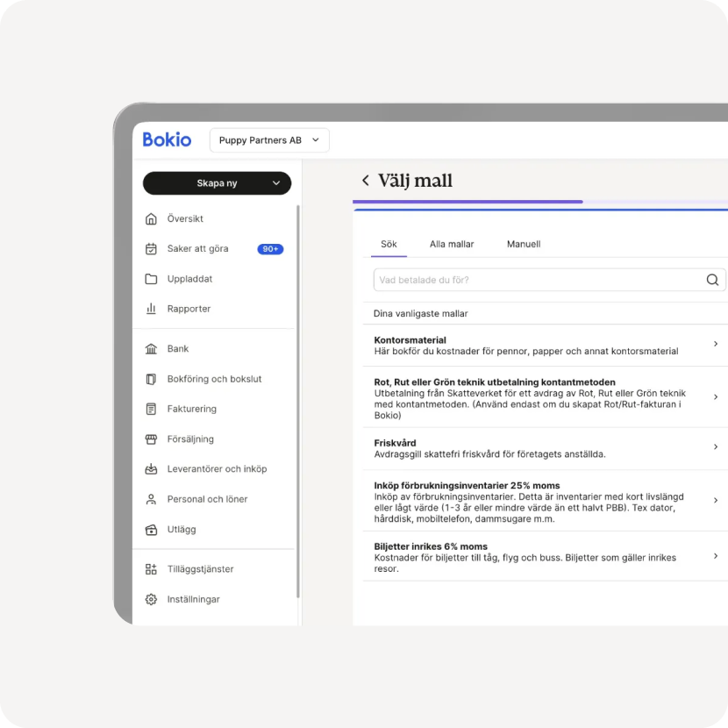Open Fakturering invoice icon
The height and width of the screenshot is (728, 728).
(x=151, y=409)
